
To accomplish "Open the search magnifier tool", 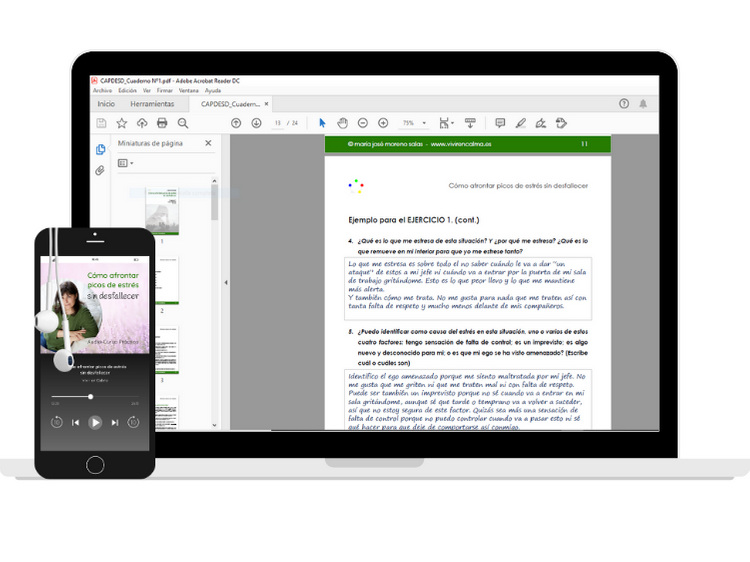I will [183, 123].
